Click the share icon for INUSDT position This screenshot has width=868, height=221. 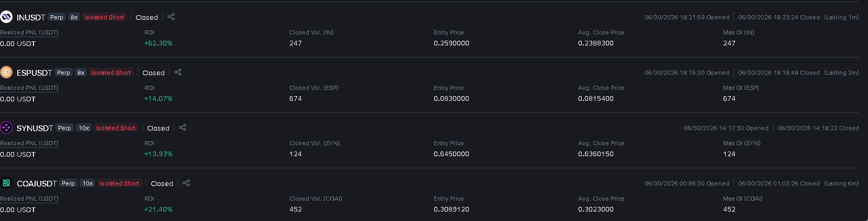pyautogui.click(x=171, y=17)
